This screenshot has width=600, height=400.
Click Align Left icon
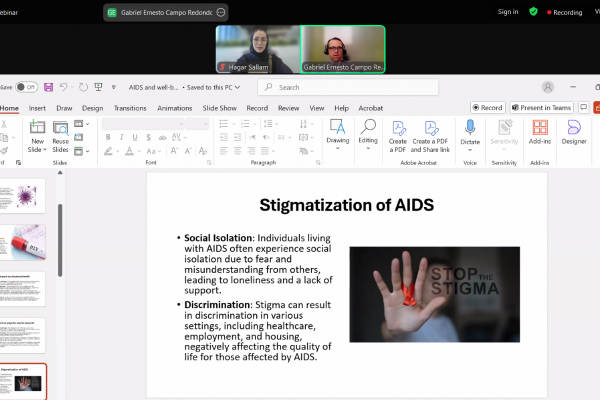[223, 151]
